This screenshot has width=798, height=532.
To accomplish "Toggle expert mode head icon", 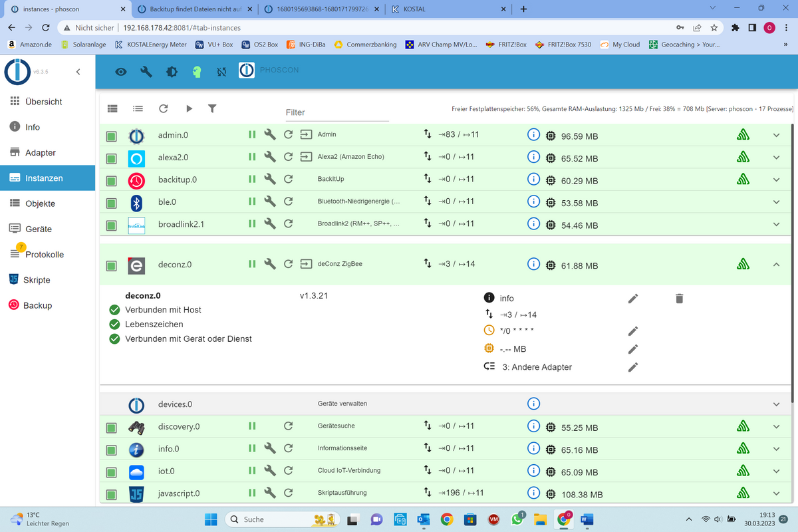I will pyautogui.click(x=196, y=72).
